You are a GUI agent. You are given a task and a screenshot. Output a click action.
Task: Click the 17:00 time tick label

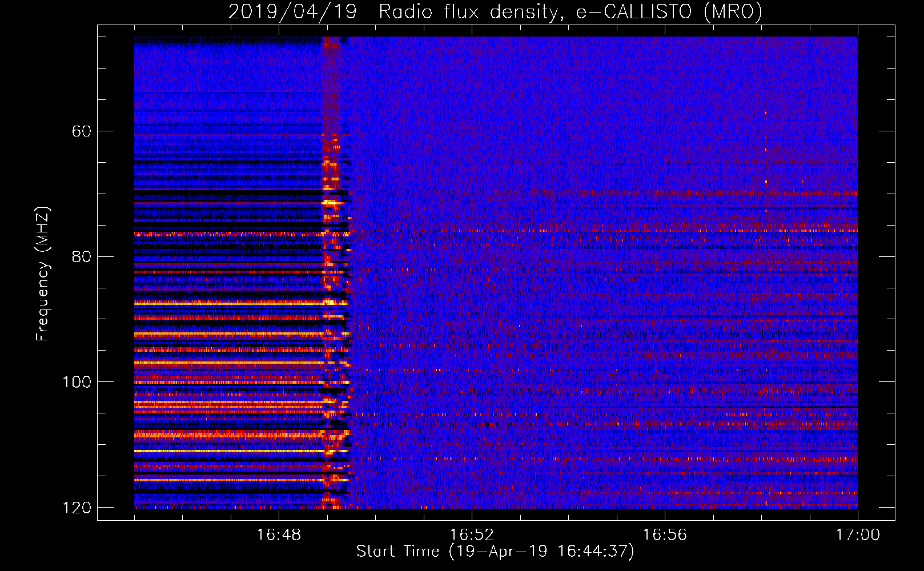coord(858,535)
